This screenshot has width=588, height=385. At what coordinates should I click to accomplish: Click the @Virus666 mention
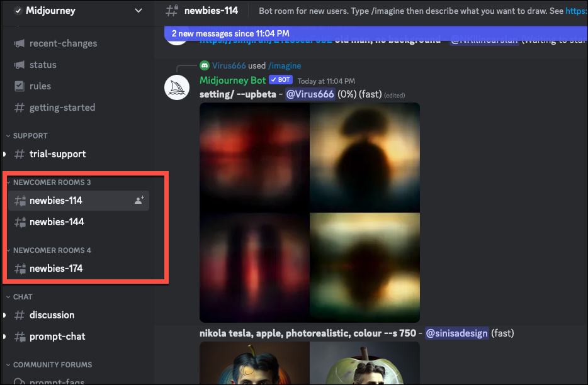point(310,94)
